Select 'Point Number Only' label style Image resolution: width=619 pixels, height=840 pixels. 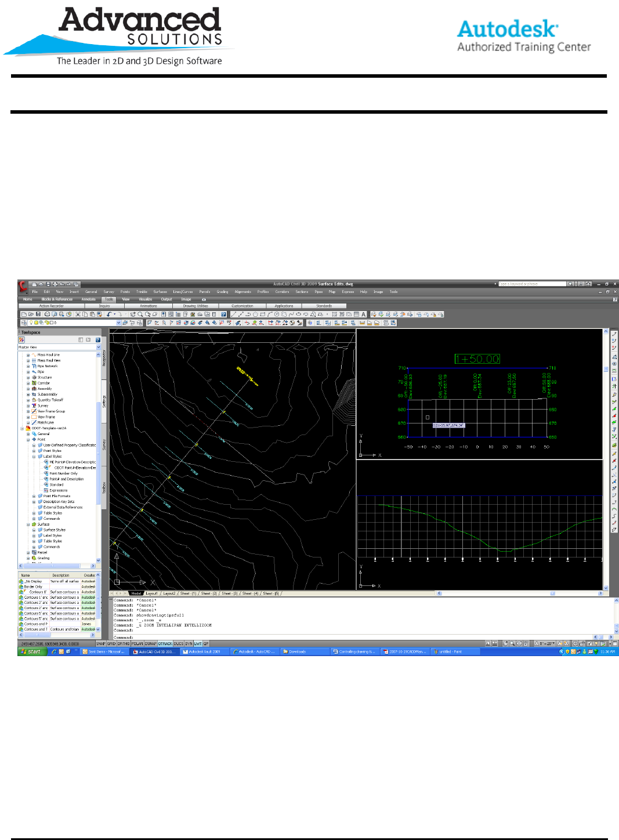(x=63, y=473)
